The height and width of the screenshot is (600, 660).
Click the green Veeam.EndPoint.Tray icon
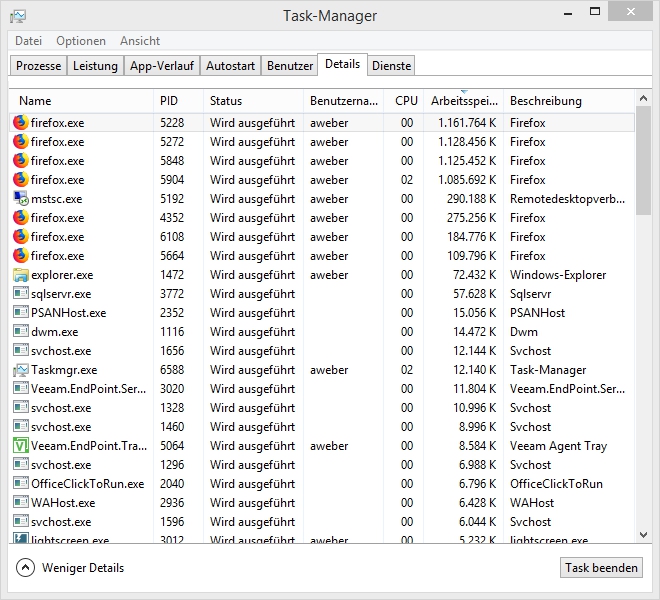click(21, 446)
